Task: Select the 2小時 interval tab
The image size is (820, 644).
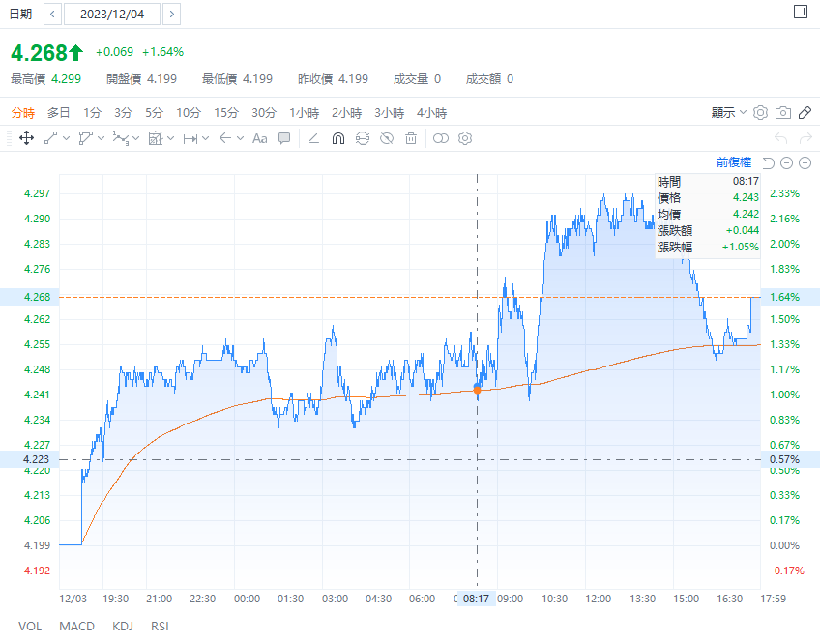Action: [x=347, y=113]
